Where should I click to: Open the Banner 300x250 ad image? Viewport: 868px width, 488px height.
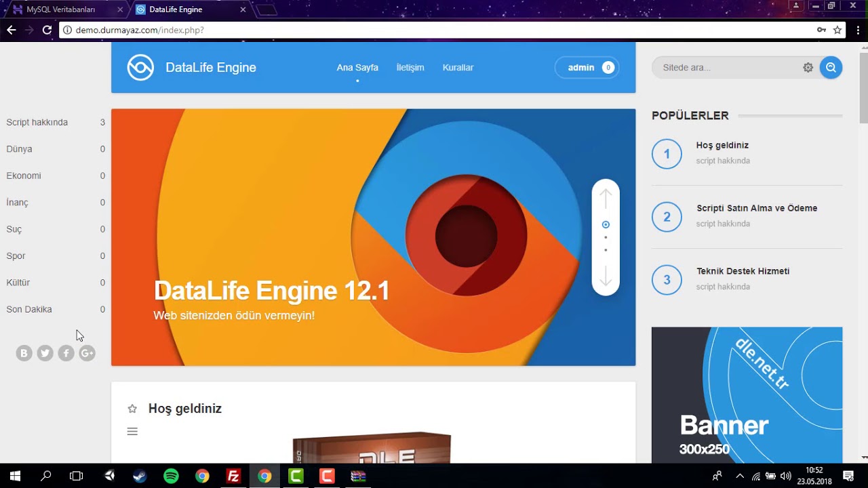point(747,395)
